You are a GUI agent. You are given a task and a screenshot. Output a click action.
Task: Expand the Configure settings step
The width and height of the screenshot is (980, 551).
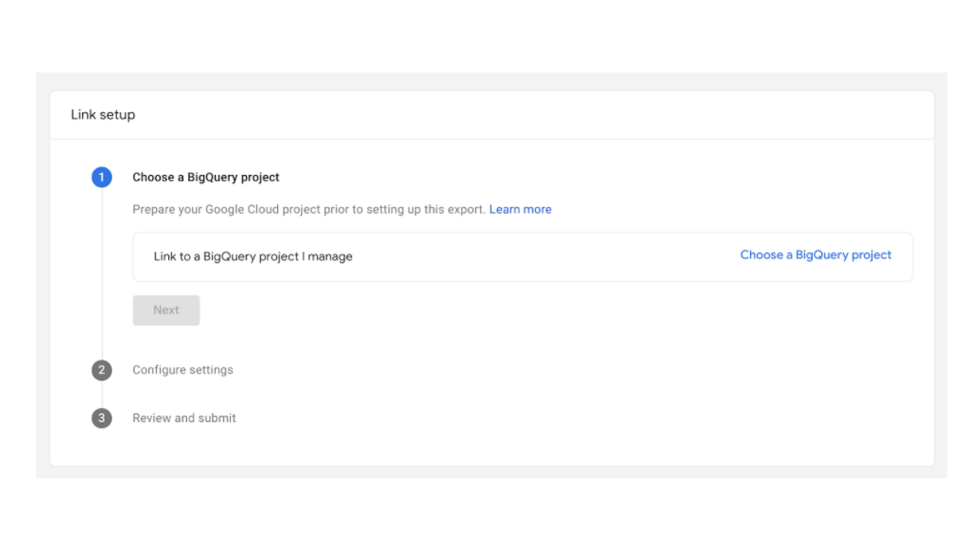tap(183, 370)
